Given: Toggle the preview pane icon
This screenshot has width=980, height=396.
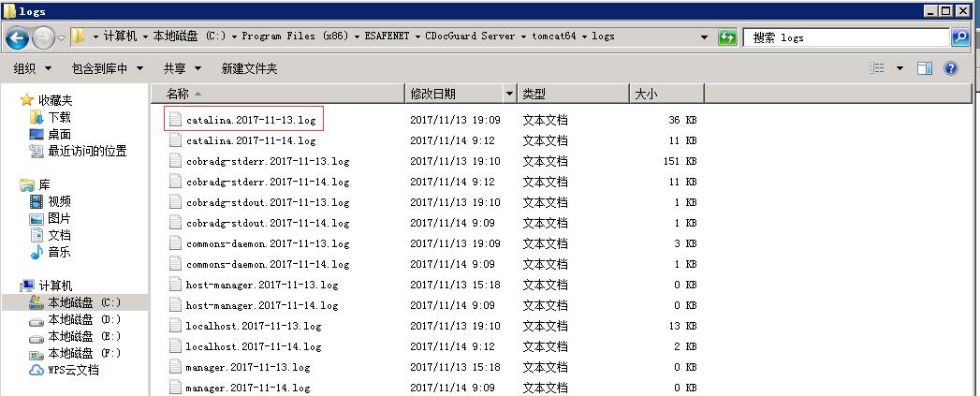Looking at the screenshot, I should [925, 68].
